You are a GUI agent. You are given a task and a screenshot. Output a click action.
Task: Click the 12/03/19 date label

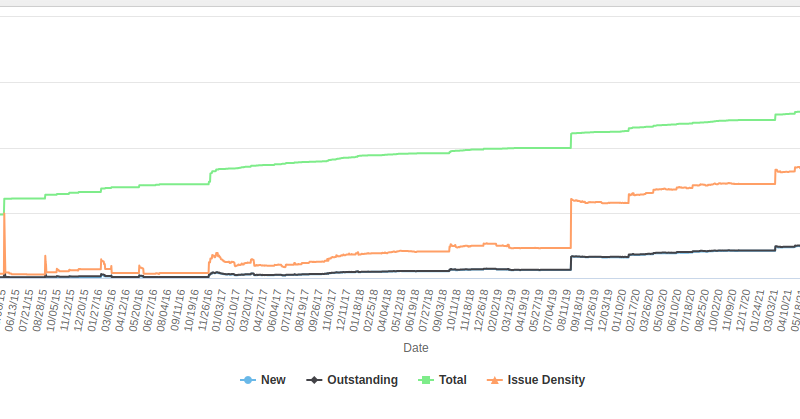tap(604, 310)
